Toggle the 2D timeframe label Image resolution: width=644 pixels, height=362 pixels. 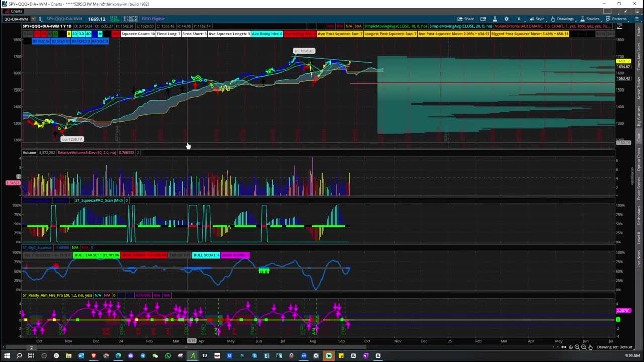(74, 34)
